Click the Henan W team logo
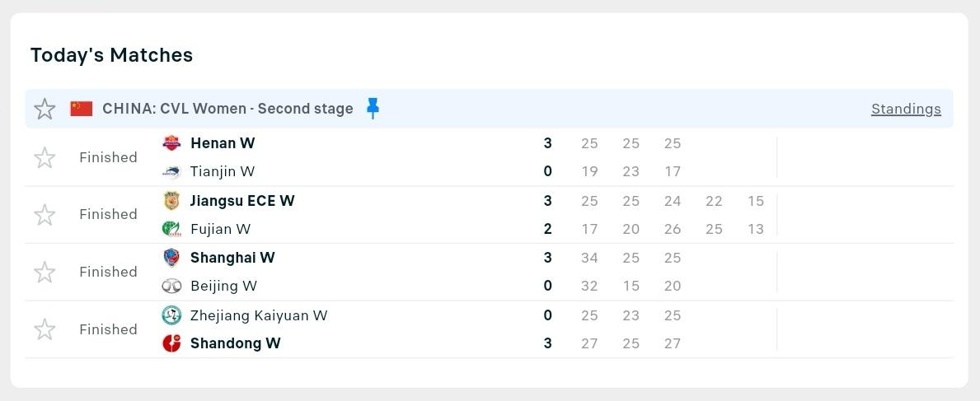This screenshot has height=401, width=980. [171, 143]
